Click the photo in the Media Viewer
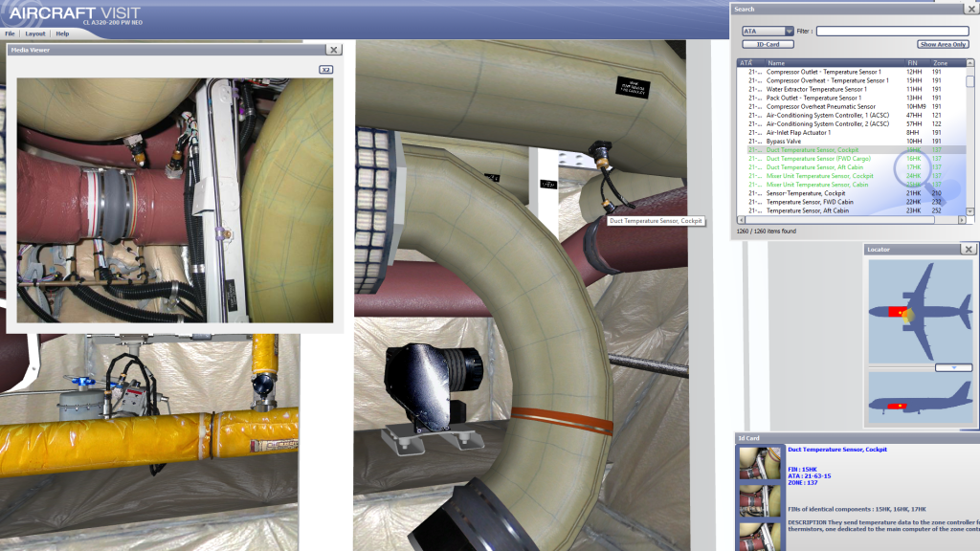The image size is (980, 551). pos(175,200)
